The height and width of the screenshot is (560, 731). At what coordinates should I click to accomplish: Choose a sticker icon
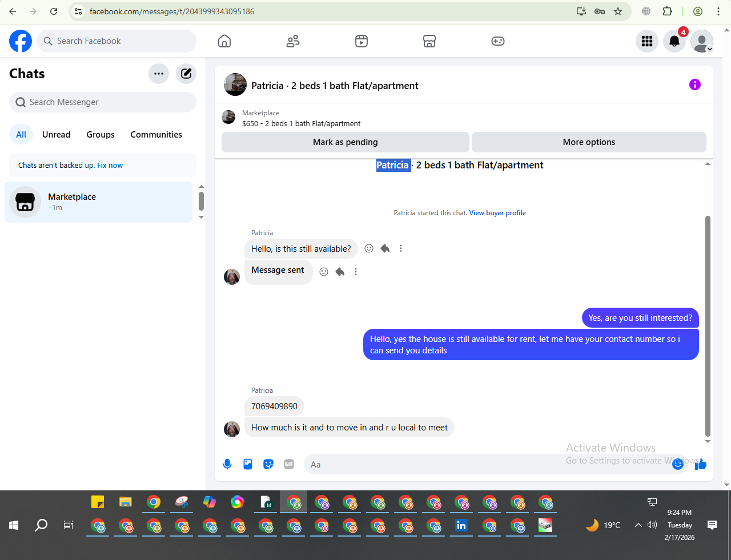click(268, 464)
